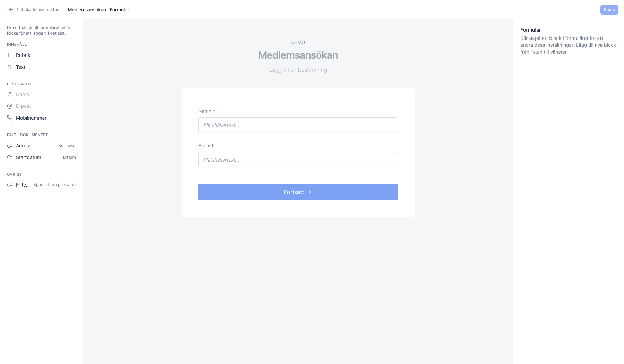Viewport: 624px width, 364px height.
Task: Click the E-post placeholder input field
Action: pos(298,159)
